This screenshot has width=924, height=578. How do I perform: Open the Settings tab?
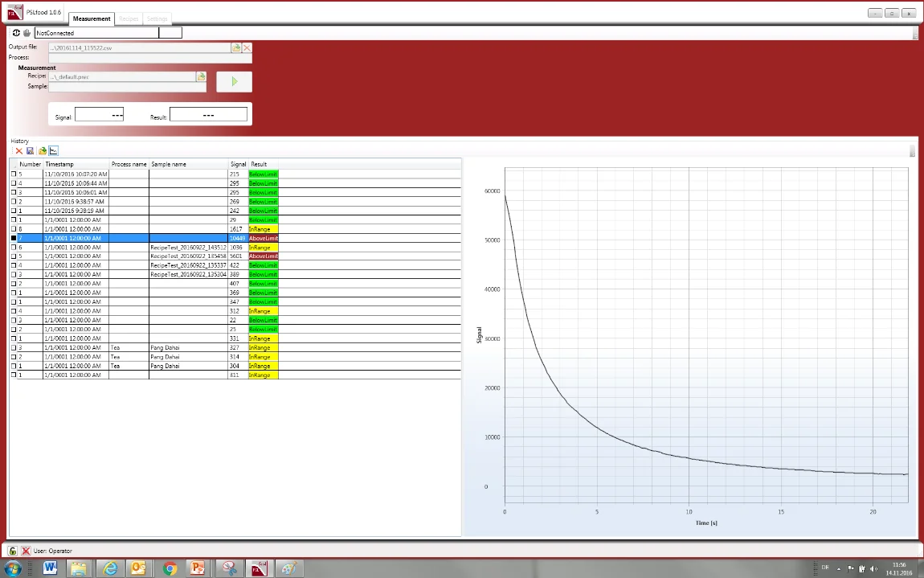click(x=157, y=18)
